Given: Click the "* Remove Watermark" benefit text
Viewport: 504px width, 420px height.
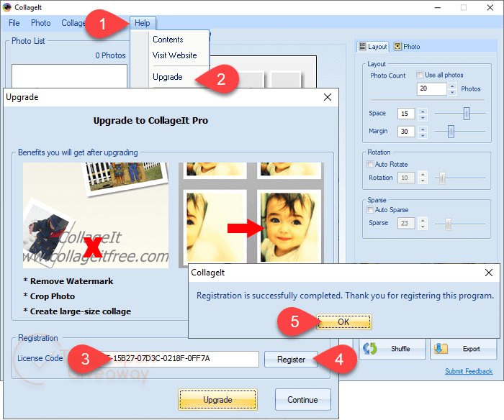Looking at the screenshot, I should click(x=68, y=281).
